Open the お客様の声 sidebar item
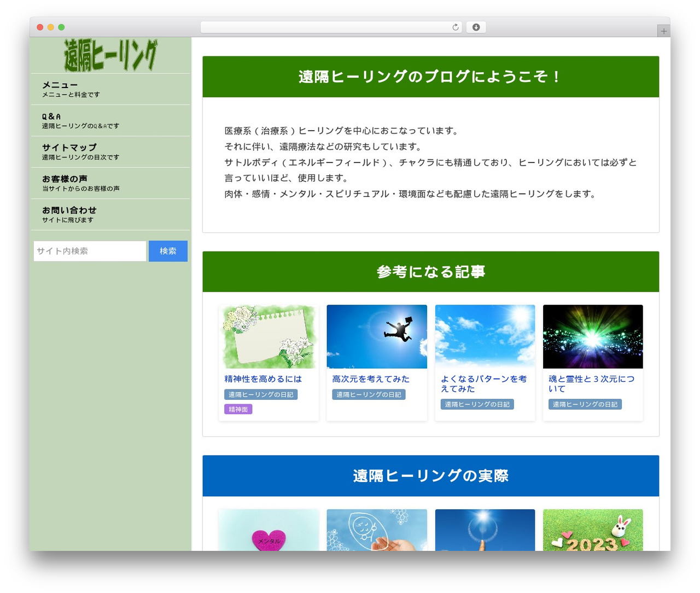 [110, 183]
